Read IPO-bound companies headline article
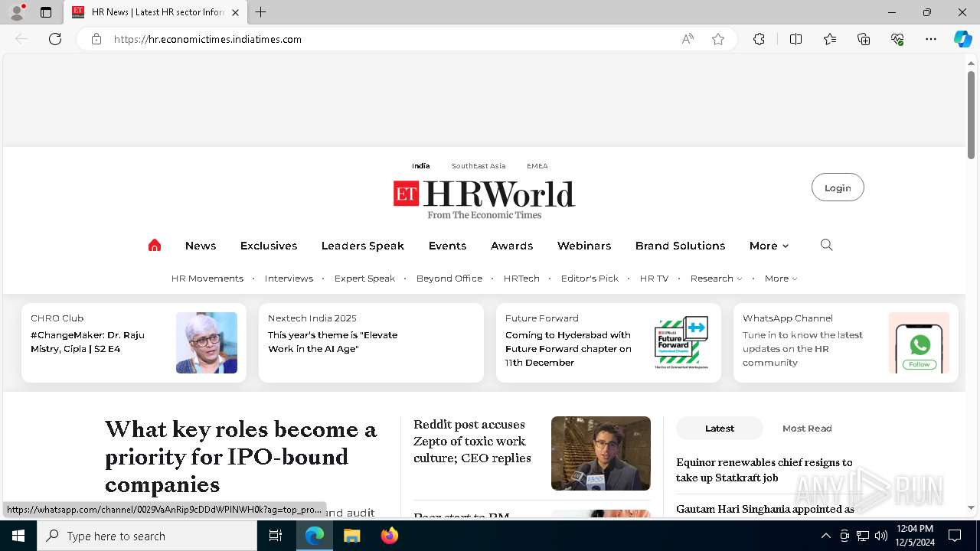The image size is (980, 551). click(x=240, y=457)
